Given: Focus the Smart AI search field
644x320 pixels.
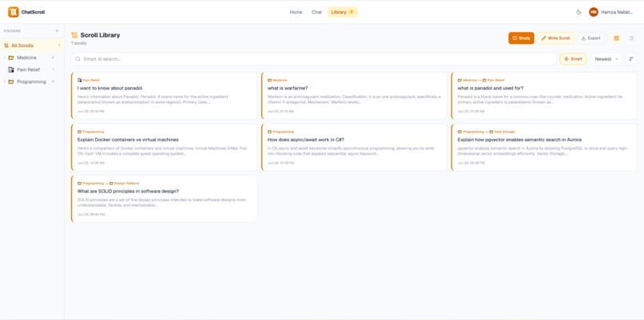Looking at the screenshot, I should click(314, 59).
